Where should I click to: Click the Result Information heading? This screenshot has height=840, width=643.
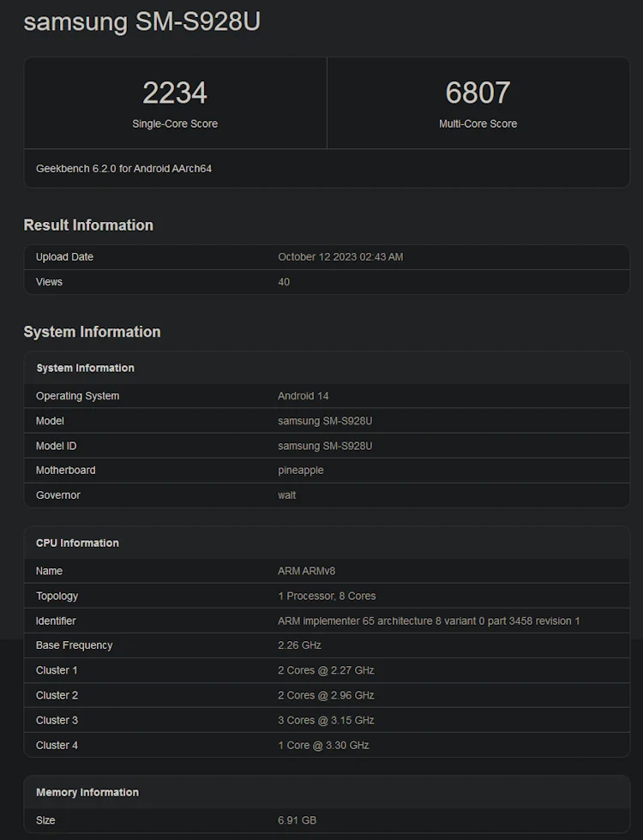pos(88,225)
